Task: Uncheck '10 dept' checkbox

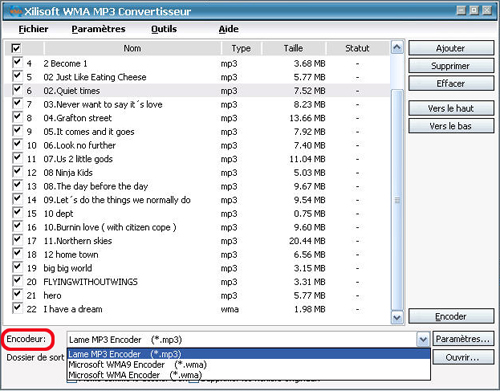Action: click(x=17, y=213)
